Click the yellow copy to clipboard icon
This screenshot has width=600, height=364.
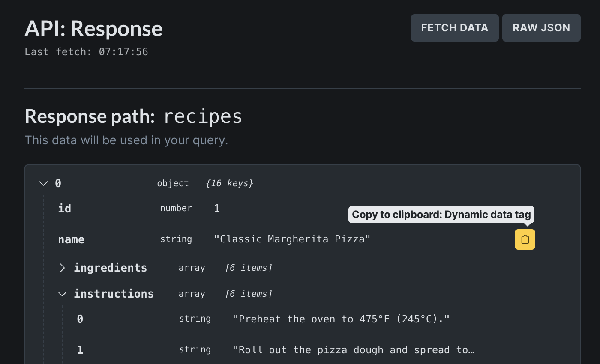pyautogui.click(x=525, y=239)
